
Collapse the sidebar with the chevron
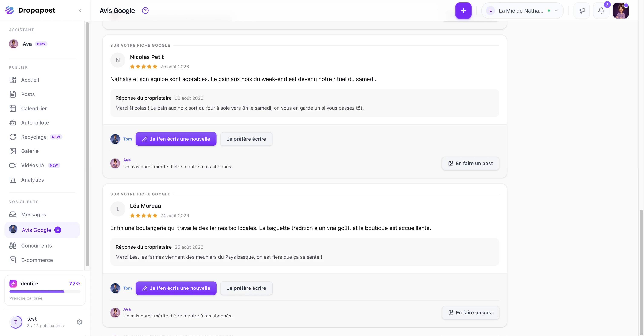point(80,10)
